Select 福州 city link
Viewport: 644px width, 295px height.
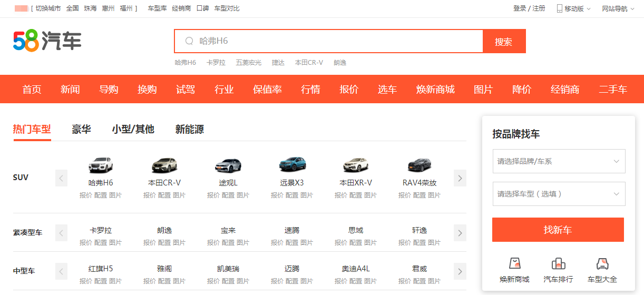point(126,8)
